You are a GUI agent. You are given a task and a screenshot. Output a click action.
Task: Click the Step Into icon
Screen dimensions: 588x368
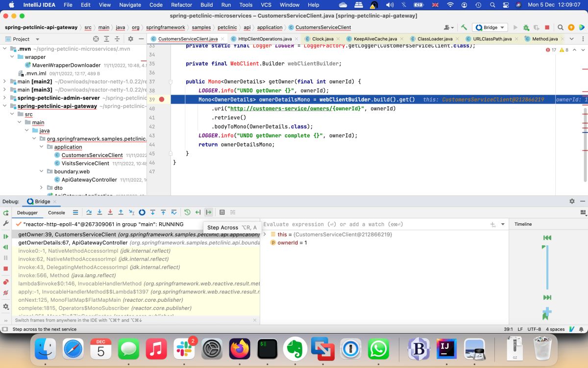[99, 212]
